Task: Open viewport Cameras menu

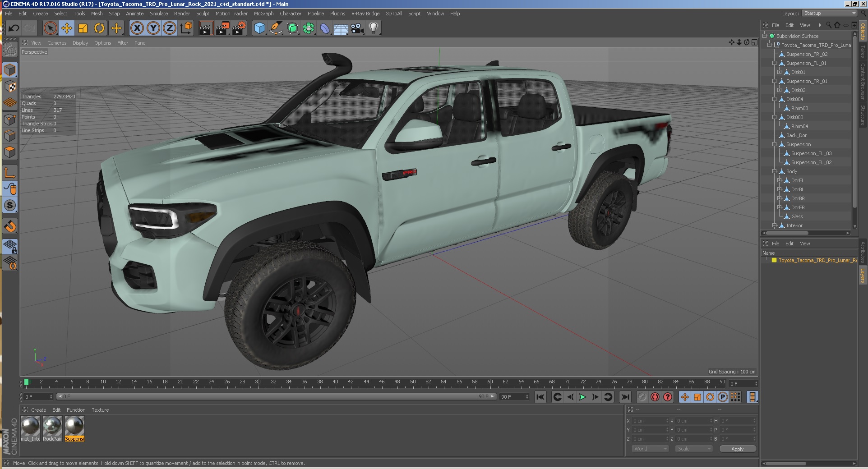Action: (57, 43)
